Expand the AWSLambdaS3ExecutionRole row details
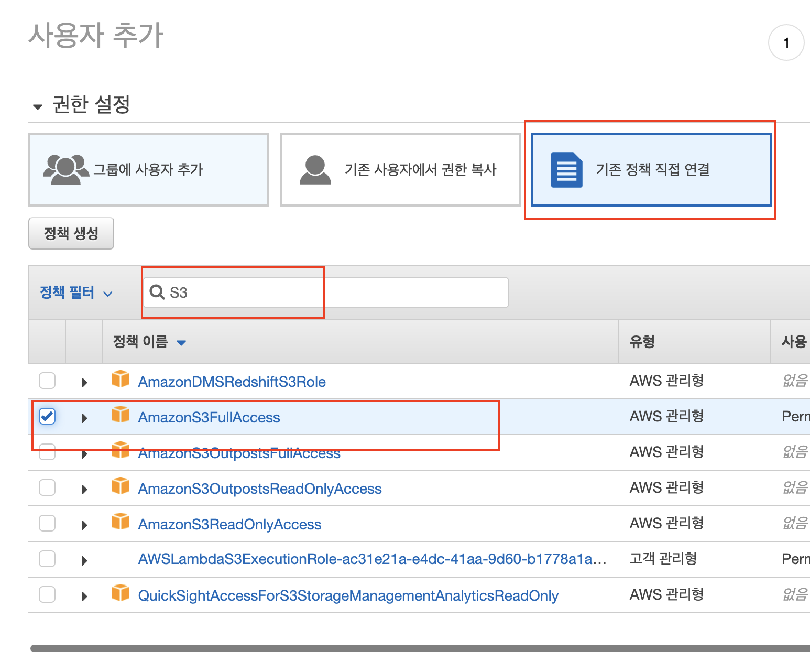 coord(84,560)
